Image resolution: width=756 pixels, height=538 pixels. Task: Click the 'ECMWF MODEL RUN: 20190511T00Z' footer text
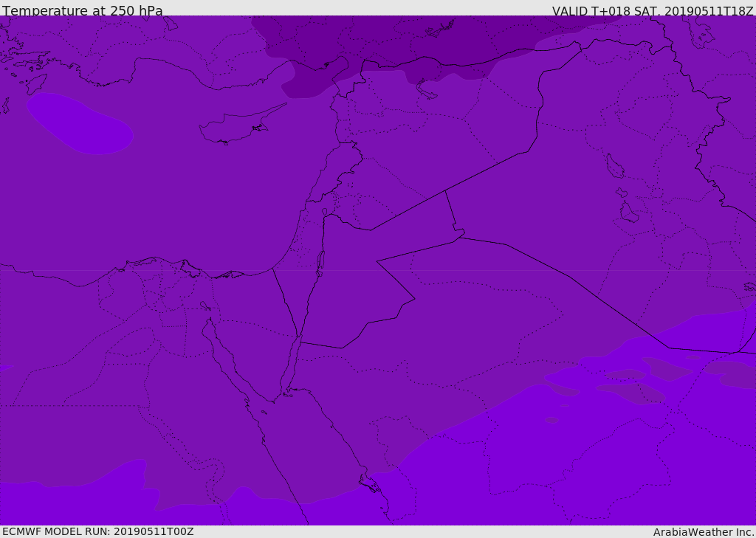tap(98, 531)
